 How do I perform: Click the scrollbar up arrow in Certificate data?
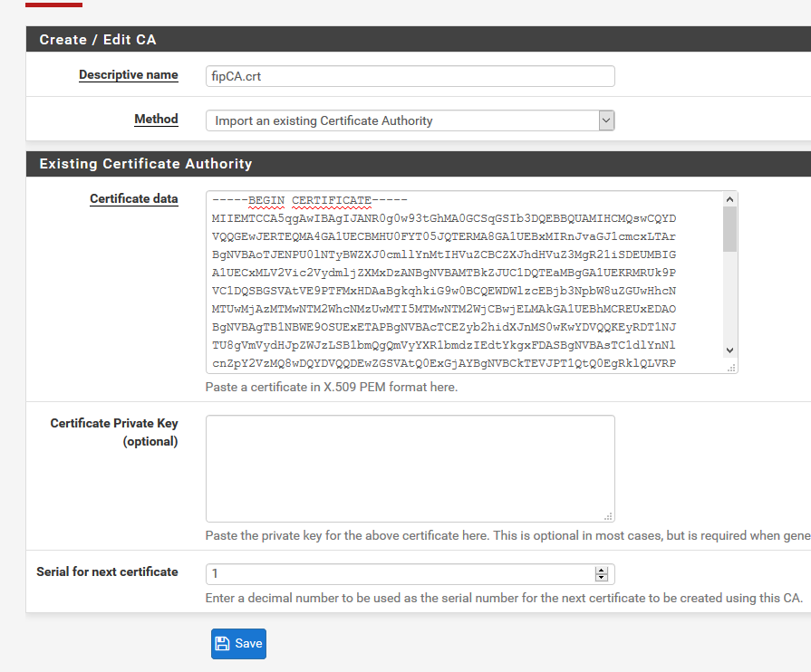(x=729, y=199)
